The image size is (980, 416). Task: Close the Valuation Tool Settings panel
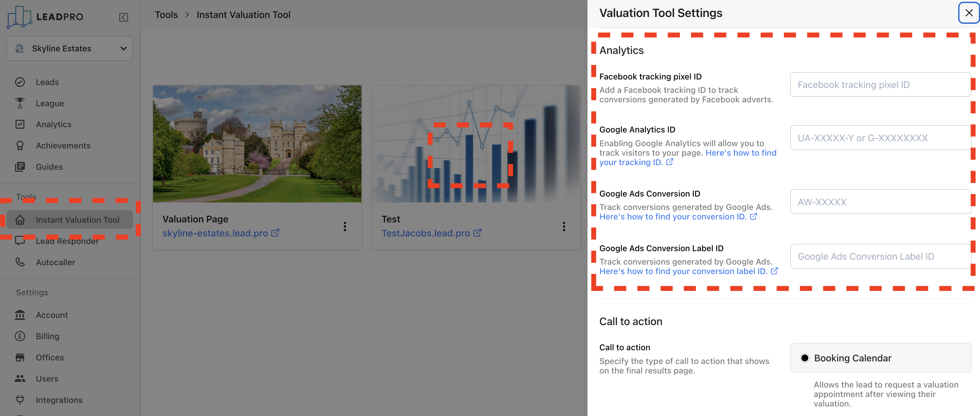[x=969, y=13]
